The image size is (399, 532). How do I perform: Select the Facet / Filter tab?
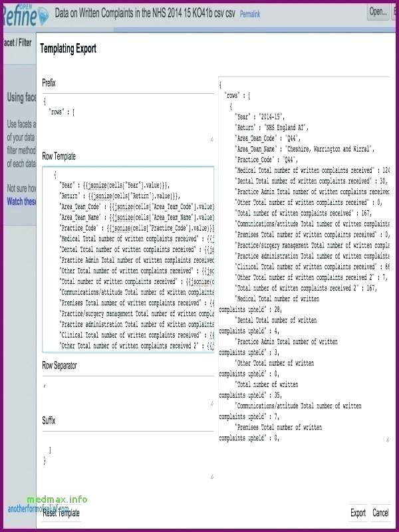(16, 43)
